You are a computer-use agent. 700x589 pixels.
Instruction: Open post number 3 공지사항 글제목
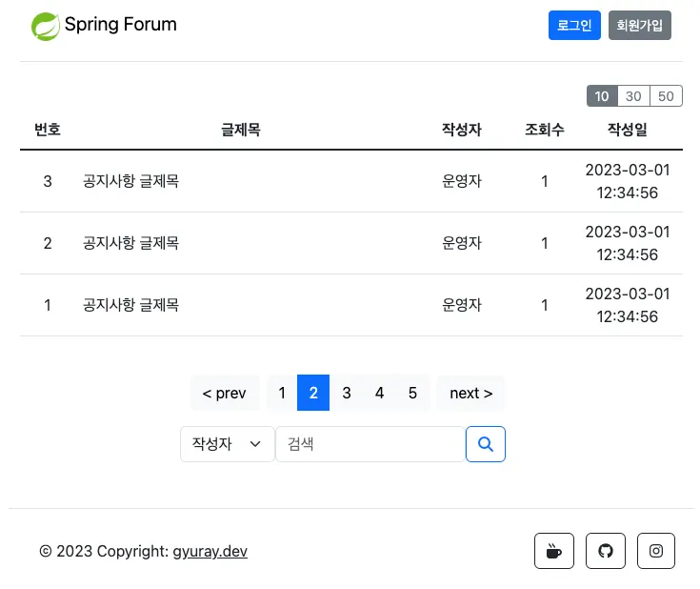(131, 181)
